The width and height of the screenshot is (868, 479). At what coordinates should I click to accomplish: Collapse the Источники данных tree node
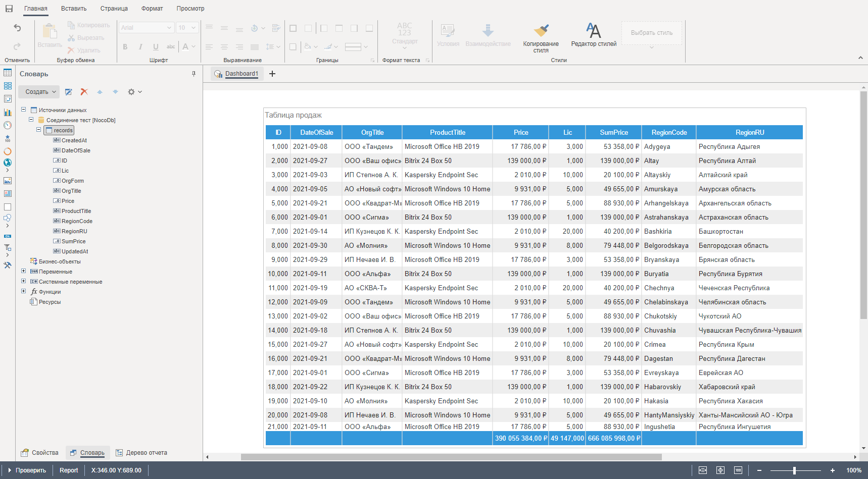point(23,110)
